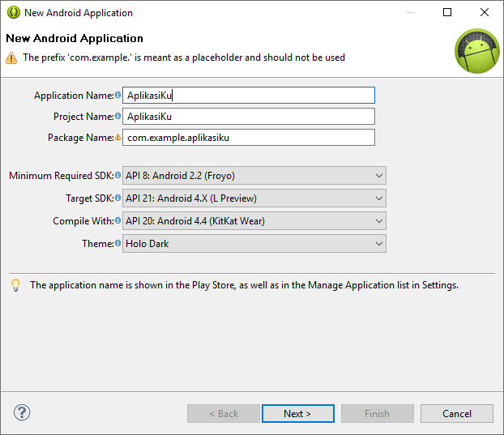
Task: Click info icon beside Application Name
Action: tap(118, 96)
